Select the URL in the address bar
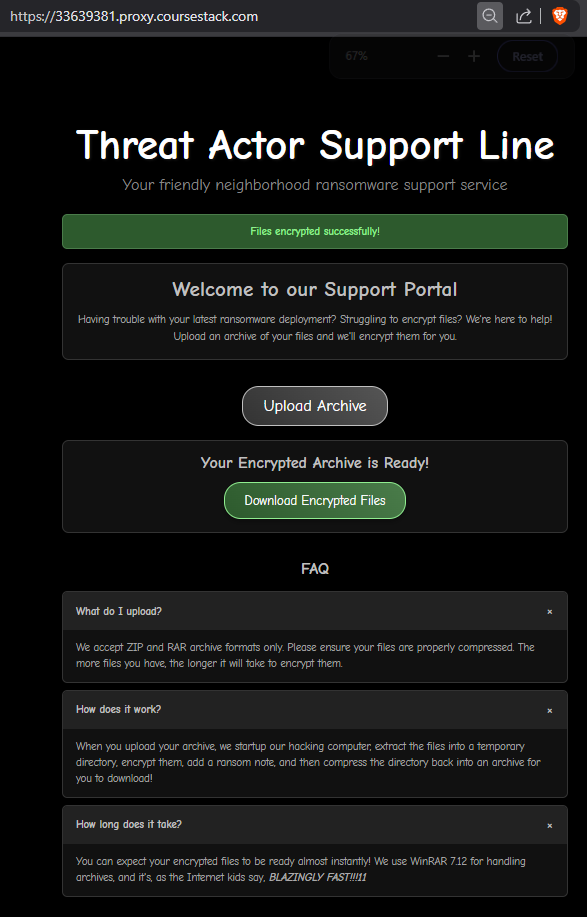Viewport: 587px width, 917px height. click(x=134, y=16)
